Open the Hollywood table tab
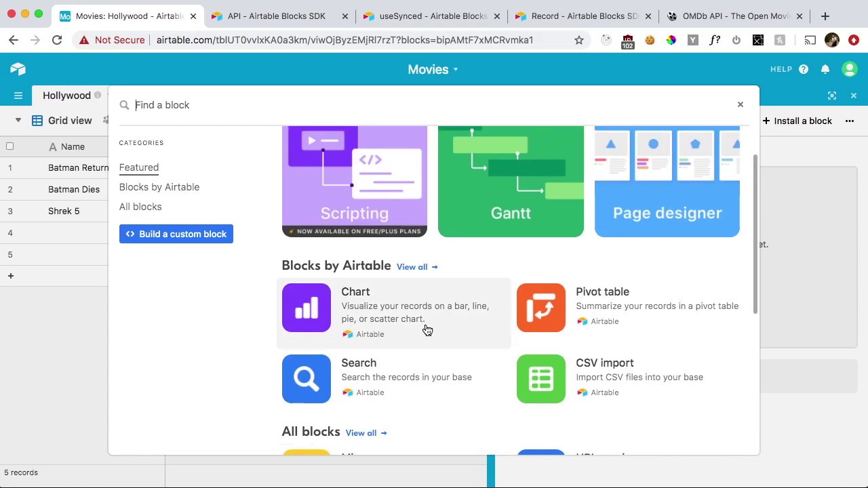 point(66,96)
